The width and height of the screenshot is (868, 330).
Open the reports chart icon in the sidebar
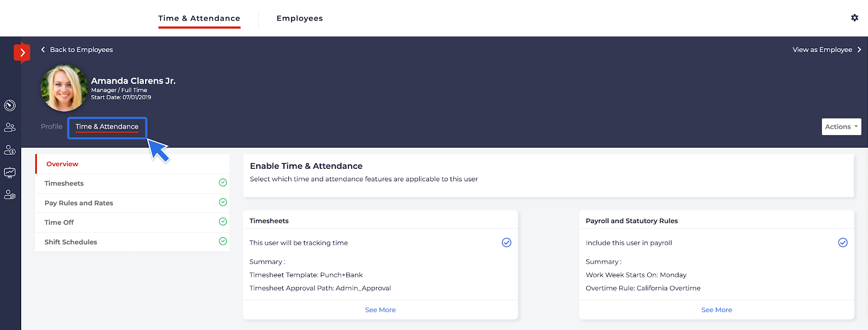[x=10, y=173]
